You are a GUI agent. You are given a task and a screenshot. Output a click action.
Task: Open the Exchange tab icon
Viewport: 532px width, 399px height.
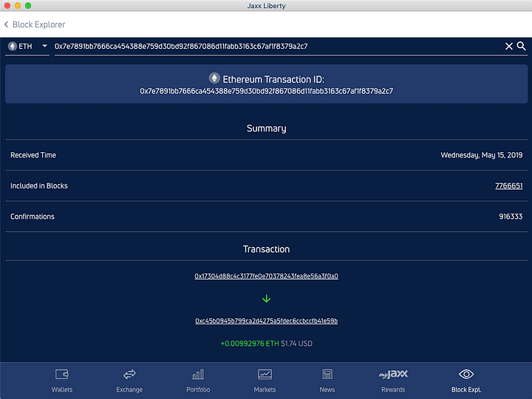click(129, 374)
